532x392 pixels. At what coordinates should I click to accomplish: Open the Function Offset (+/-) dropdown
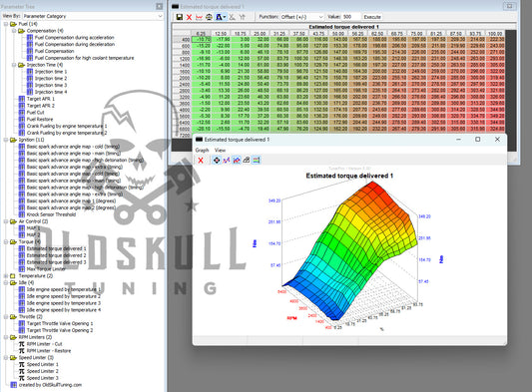tap(302, 17)
